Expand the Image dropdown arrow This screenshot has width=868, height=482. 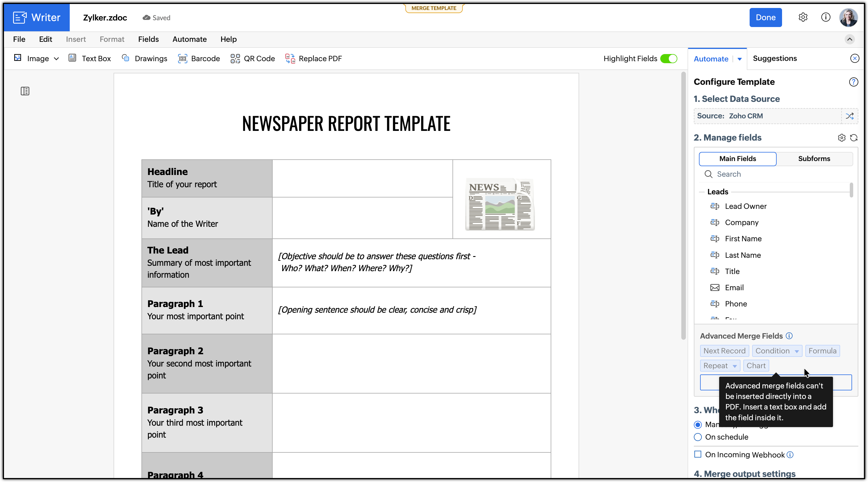tap(56, 59)
